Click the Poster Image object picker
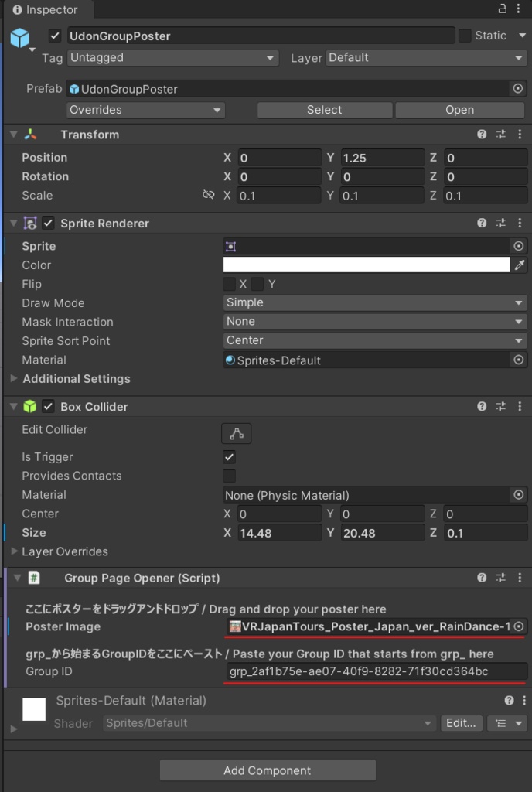This screenshot has width=532, height=792. pyautogui.click(x=518, y=626)
